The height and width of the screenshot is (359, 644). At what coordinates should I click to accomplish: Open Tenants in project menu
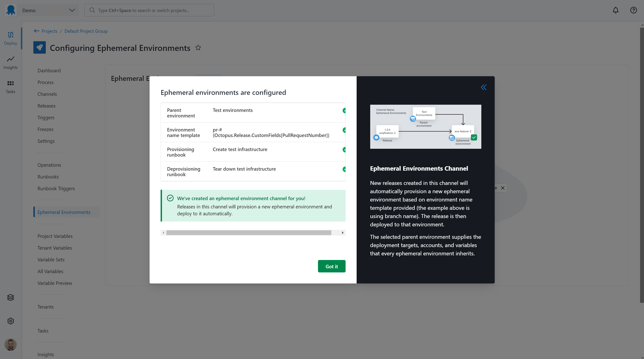[x=46, y=307]
